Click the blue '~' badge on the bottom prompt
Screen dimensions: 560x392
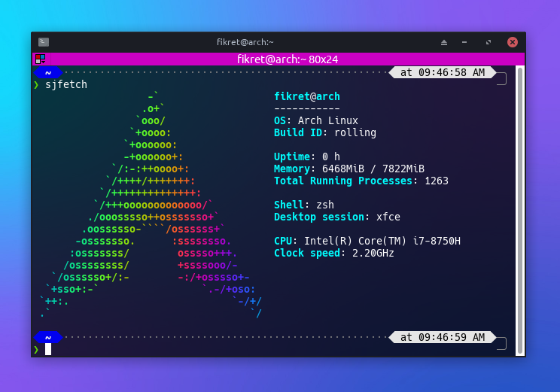[48, 337]
